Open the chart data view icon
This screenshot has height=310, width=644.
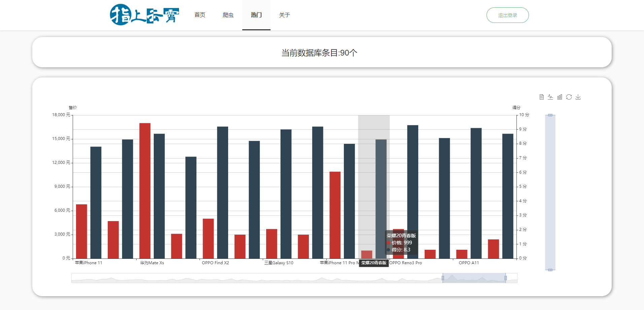click(541, 97)
